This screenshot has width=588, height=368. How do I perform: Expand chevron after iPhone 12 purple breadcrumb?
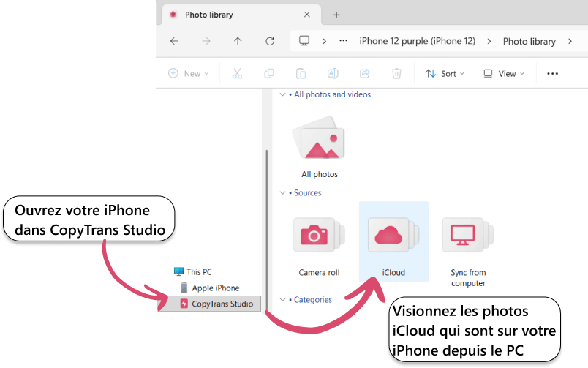click(x=489, y=41)
